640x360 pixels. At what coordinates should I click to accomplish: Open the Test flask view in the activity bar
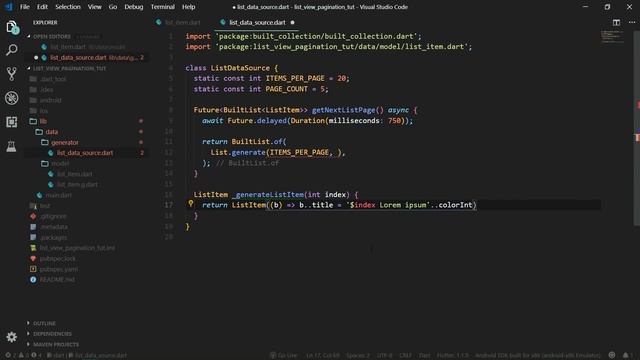tap(11, 146)
